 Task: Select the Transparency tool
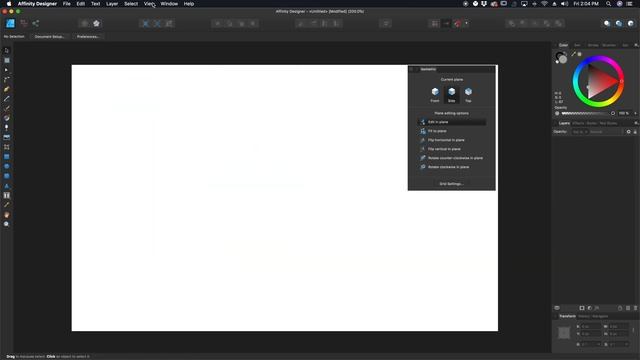[7, 128]
